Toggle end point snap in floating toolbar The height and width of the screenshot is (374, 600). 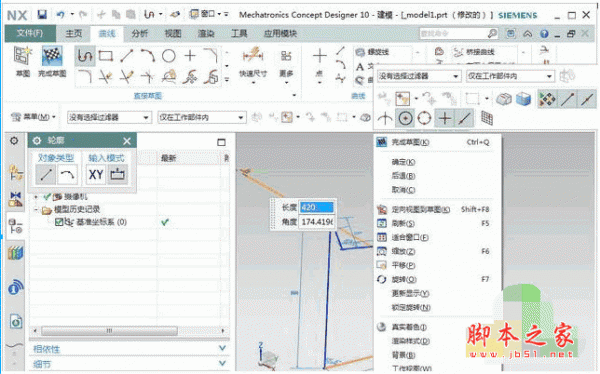tap(568, 99)
